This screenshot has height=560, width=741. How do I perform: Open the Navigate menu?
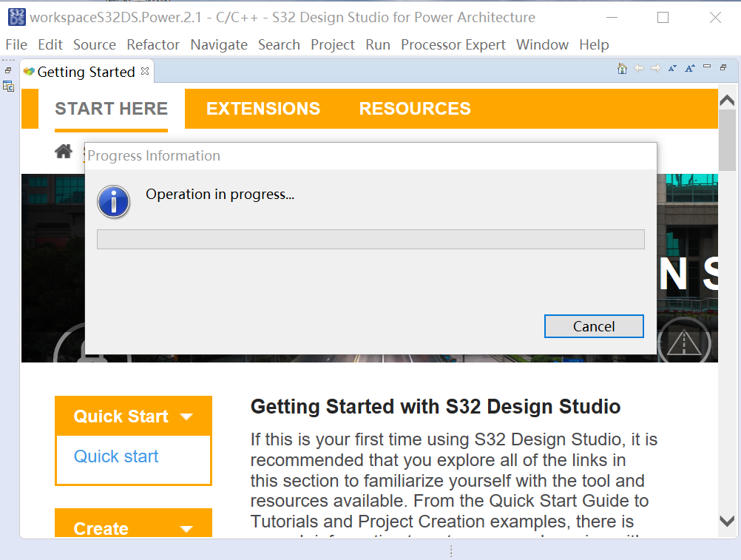219,44
